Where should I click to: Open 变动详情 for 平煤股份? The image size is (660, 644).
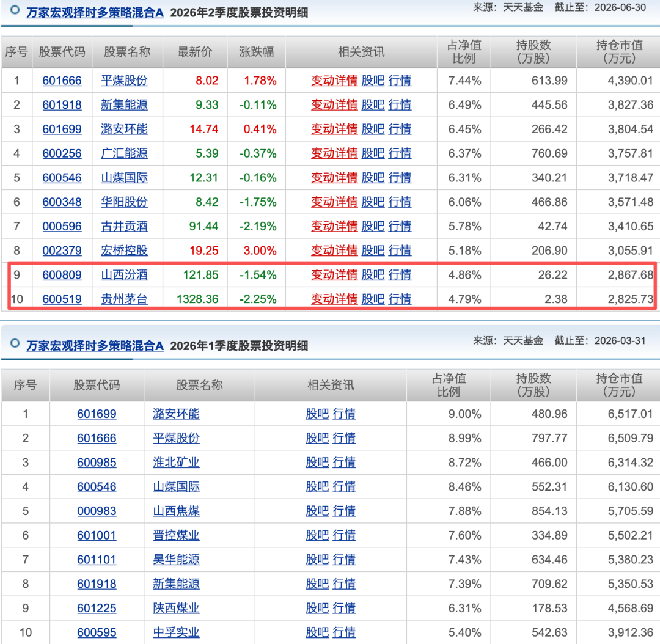[334, 81]
